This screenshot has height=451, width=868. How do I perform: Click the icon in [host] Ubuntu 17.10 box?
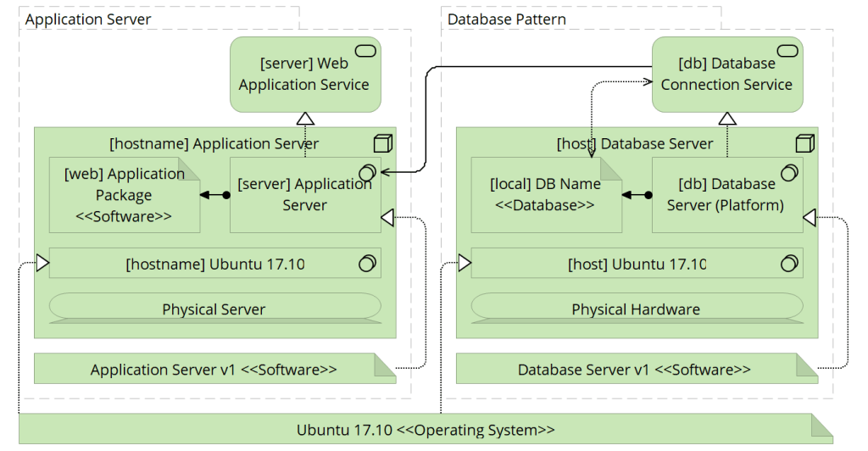point(789,264)
